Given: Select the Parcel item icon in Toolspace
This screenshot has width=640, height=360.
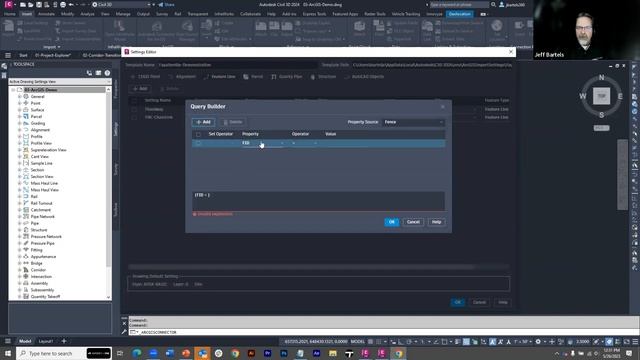Looking at the screenshot, I should point(26,117).
